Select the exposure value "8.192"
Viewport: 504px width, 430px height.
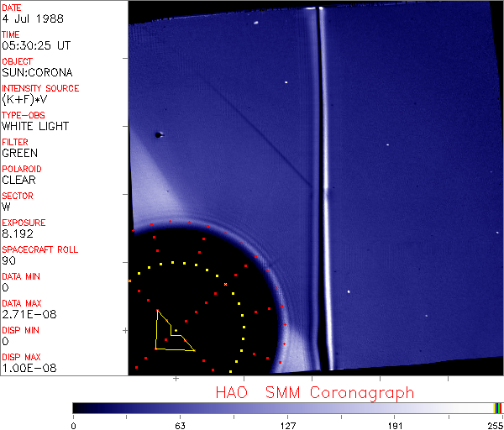[x=16, y=233]
